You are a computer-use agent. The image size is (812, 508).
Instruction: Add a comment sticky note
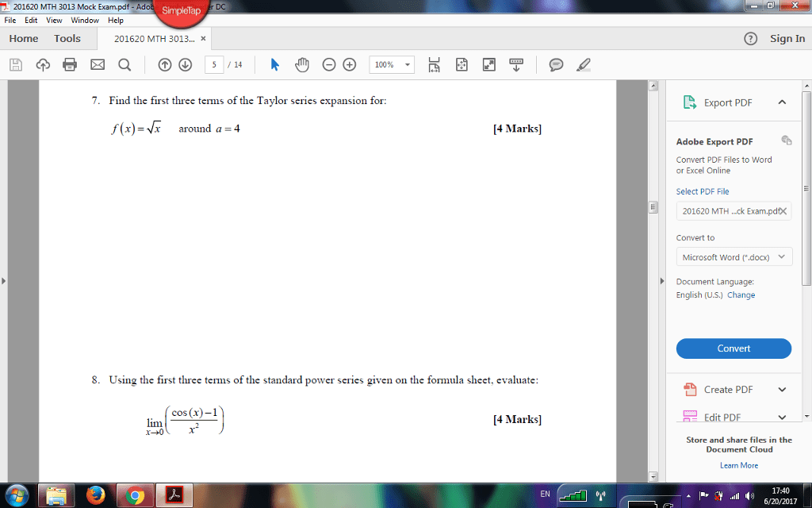[x=556, y=65]
